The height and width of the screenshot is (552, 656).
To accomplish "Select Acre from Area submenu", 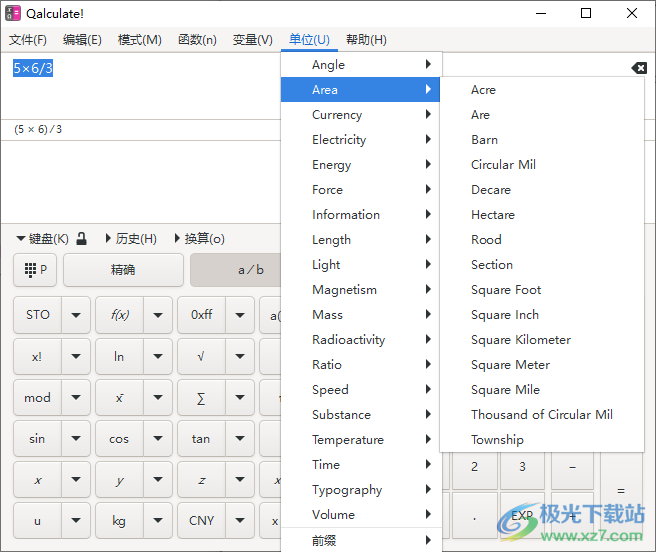I will pos(542,90).
